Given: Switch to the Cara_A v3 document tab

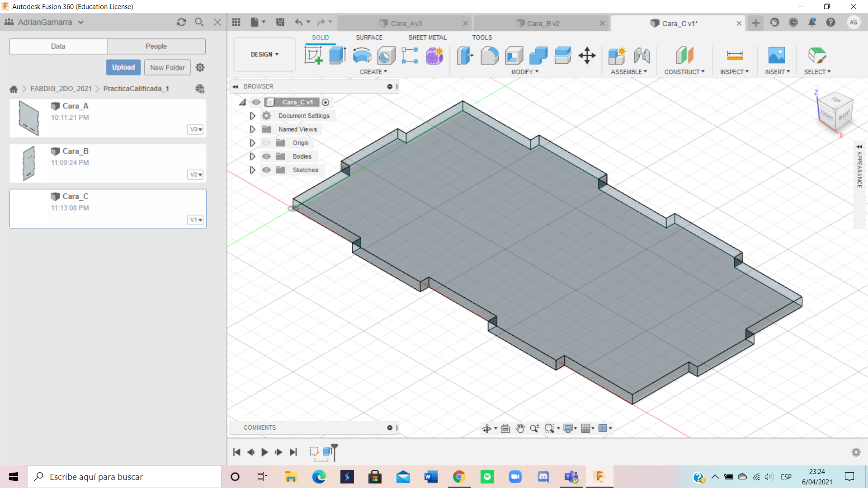Looking at the screenshot, I should (x=405, y=23).
